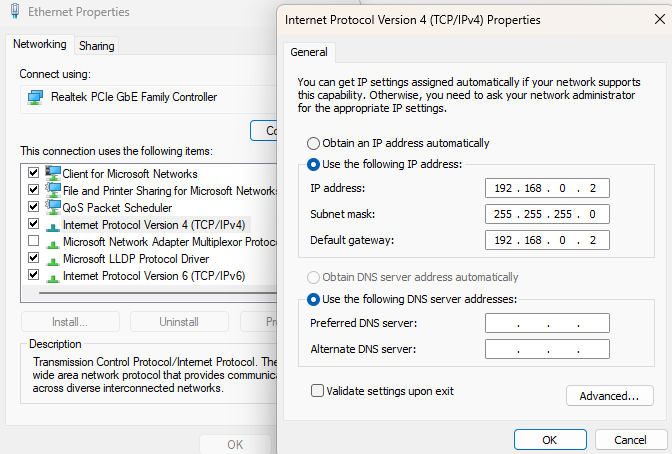Select Obtain an IP address automatically
Viewport: 672px width, 454px height.
[x=314, y=143]
